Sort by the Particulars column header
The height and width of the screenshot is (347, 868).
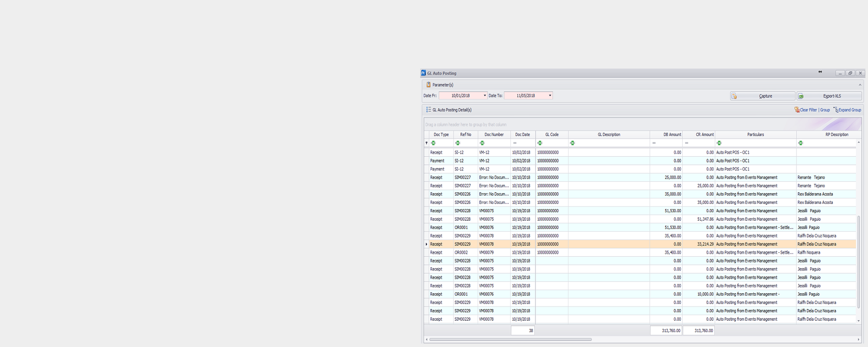(756, 134)
